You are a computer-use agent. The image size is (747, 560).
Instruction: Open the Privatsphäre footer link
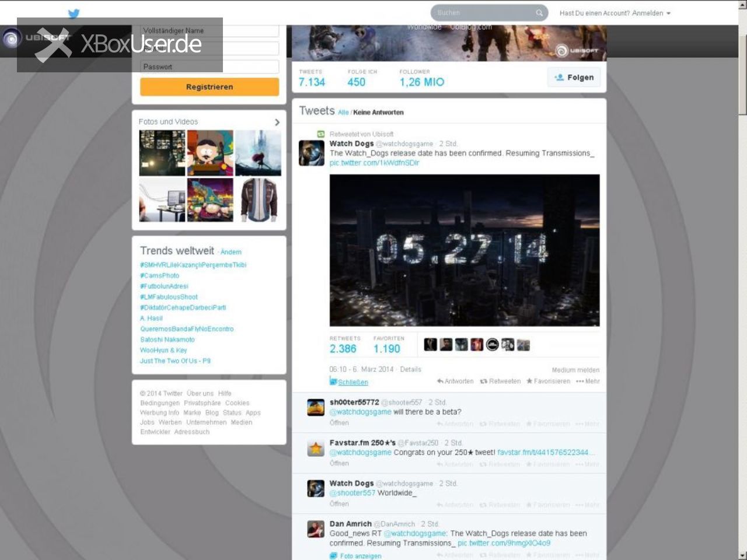[203, 403]
